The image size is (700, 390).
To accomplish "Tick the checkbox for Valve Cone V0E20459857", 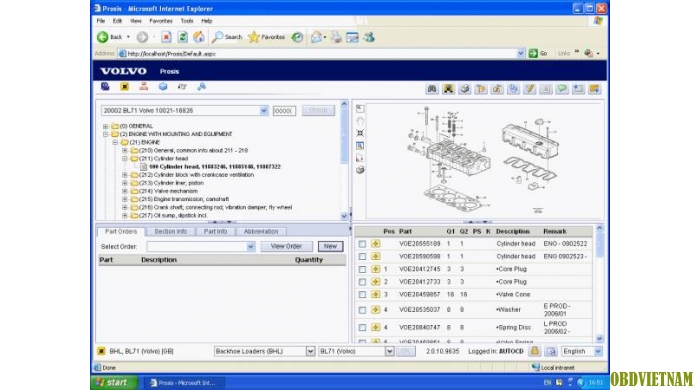I will [x=362, y=295].
